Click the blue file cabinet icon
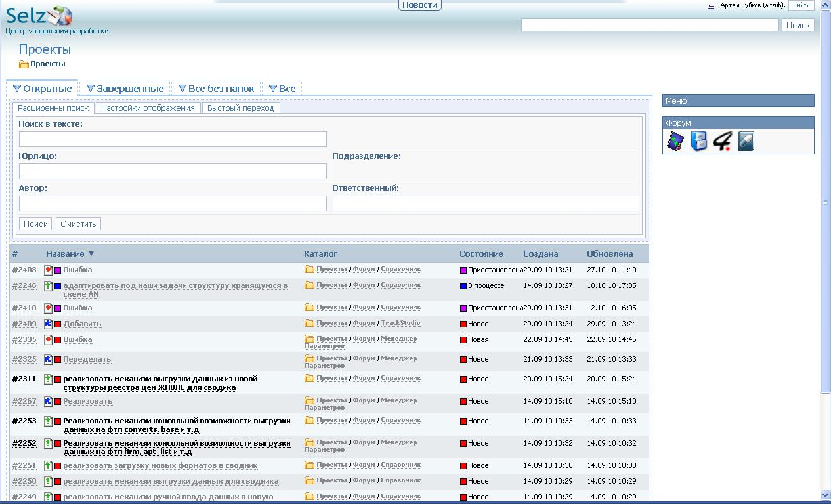This screenshot has height=504, width=831. click(699, 141)
